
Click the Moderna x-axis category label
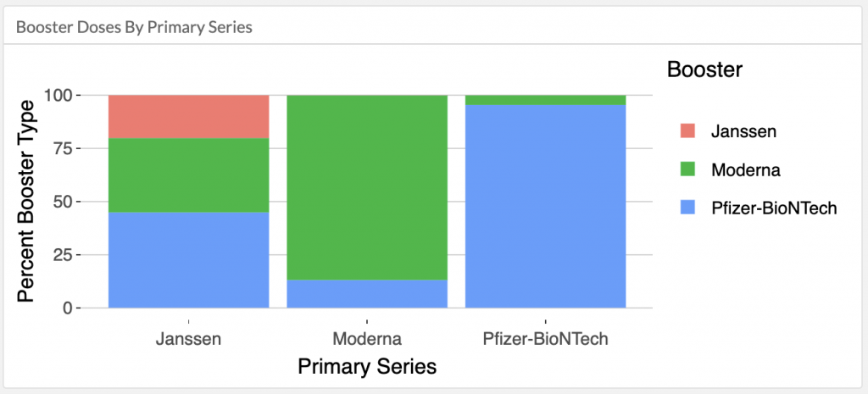point(367,339)
